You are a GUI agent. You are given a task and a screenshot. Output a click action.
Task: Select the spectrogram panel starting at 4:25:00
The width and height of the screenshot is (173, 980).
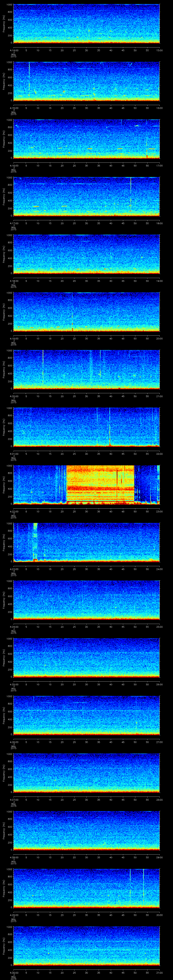click(x=86, y=658)
